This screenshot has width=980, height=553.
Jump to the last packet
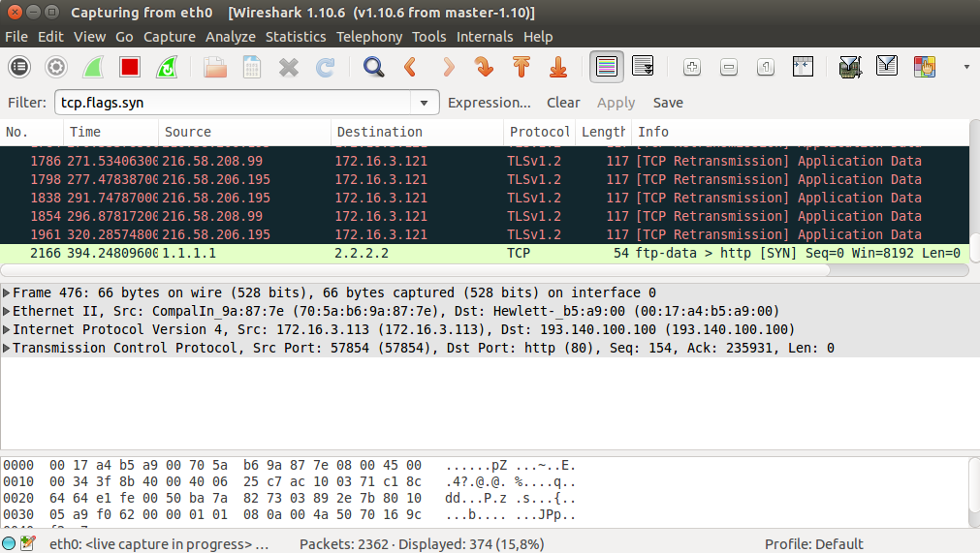coord(558,67)
